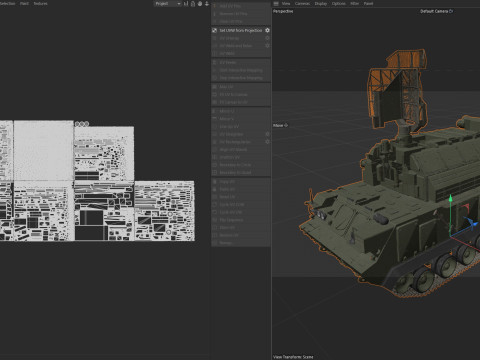
Task: Open the Textures menu in UV viewport
Action: (x=40, y=3)
